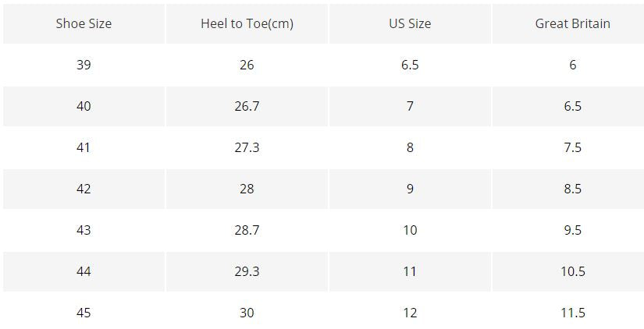Click US size 12 cell
This screenshot has width=644, height=329.
click(410, 313)
